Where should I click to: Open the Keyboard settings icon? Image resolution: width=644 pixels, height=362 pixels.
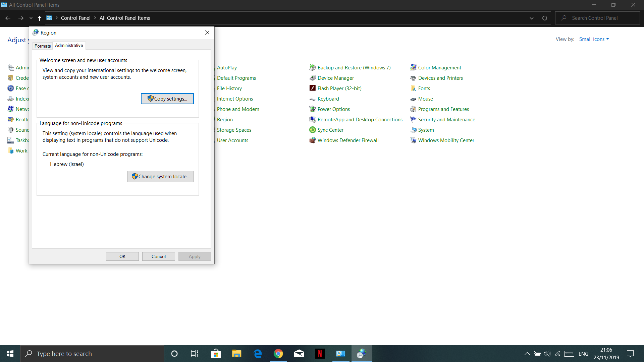[x=312, y=99]
